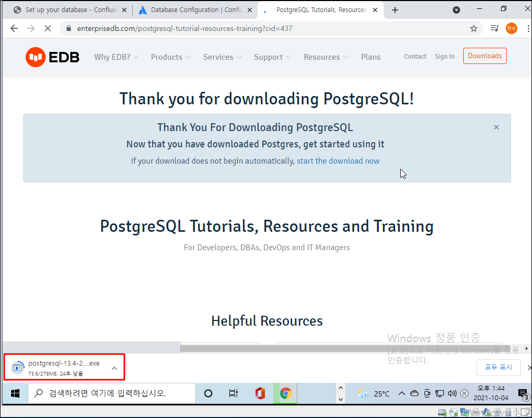Click VM network adapter status icon

[464, 413]
